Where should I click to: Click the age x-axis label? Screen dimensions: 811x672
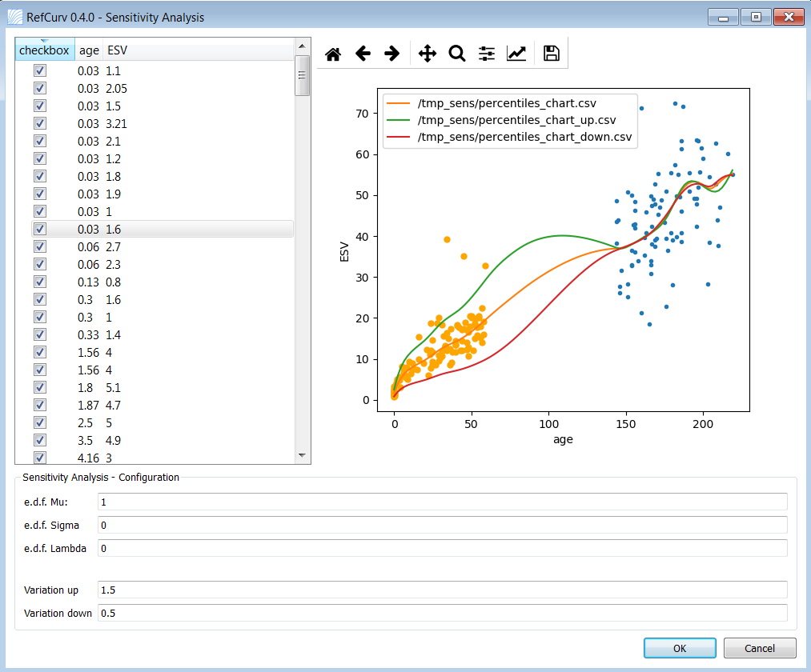563,439
